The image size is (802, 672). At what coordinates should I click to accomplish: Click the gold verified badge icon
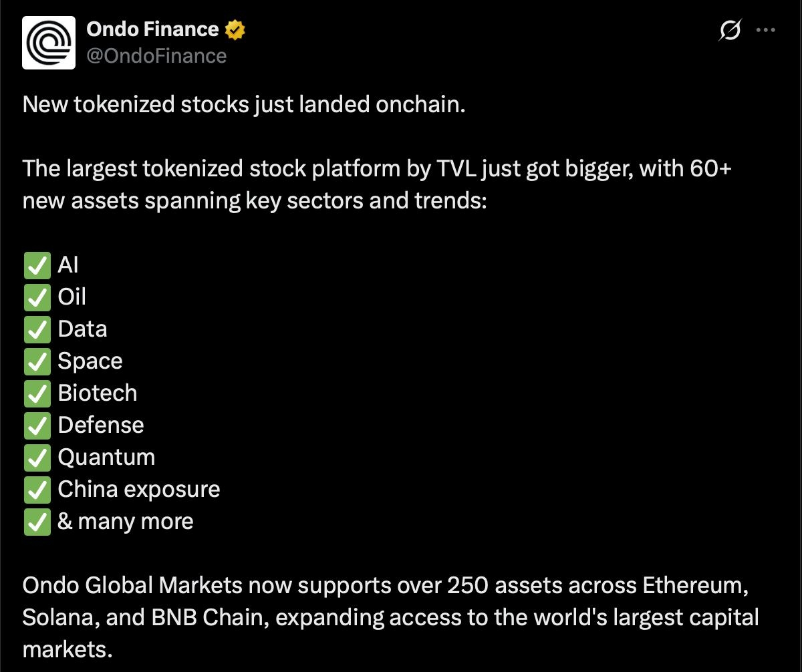pyautogui.click(x=235, y=29)
